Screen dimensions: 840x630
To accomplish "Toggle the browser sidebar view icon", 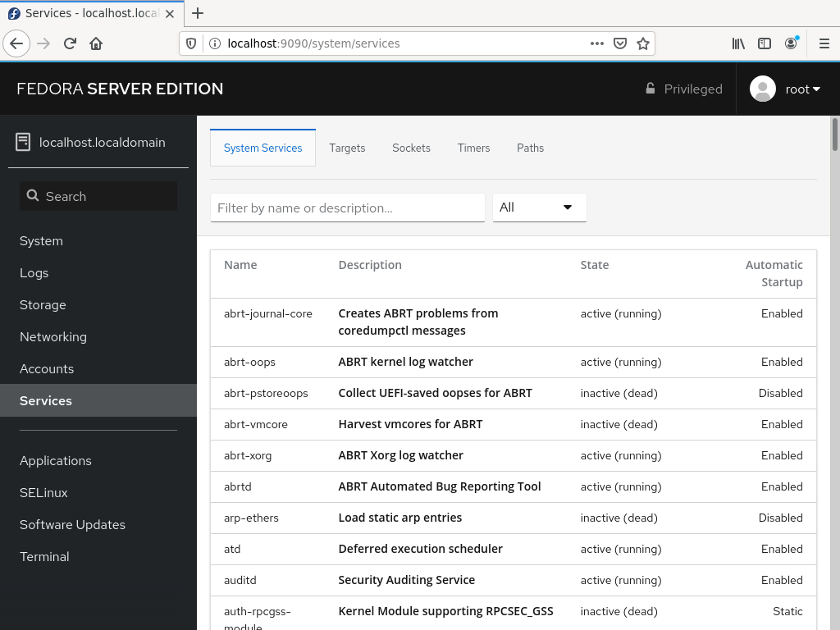I will (x=765, y=43).
